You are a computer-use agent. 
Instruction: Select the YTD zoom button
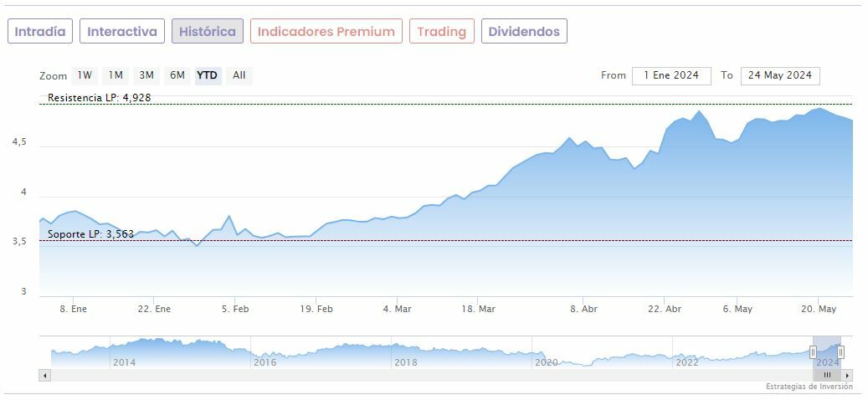click(x=208, y=75)
